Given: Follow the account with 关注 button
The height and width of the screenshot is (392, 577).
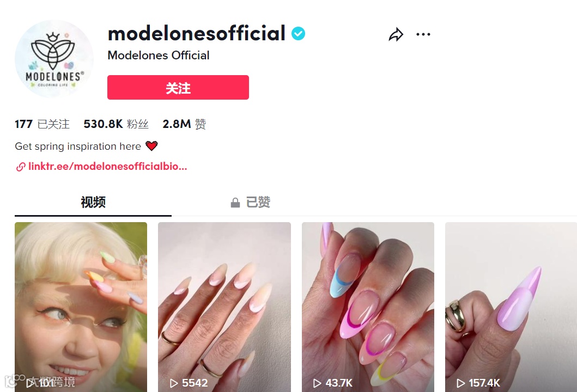Looking at the screenshot, I should 178,88.
